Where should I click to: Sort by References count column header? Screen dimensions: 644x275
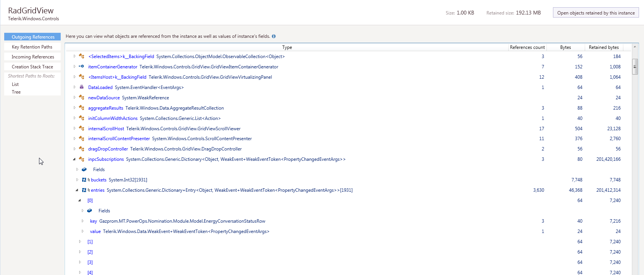coord(527,47)
